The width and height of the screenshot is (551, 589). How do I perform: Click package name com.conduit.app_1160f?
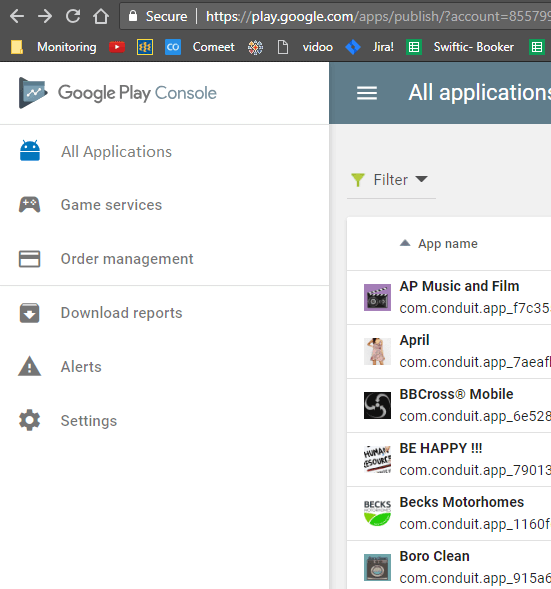pyautogui.click(x=475, y=524)
